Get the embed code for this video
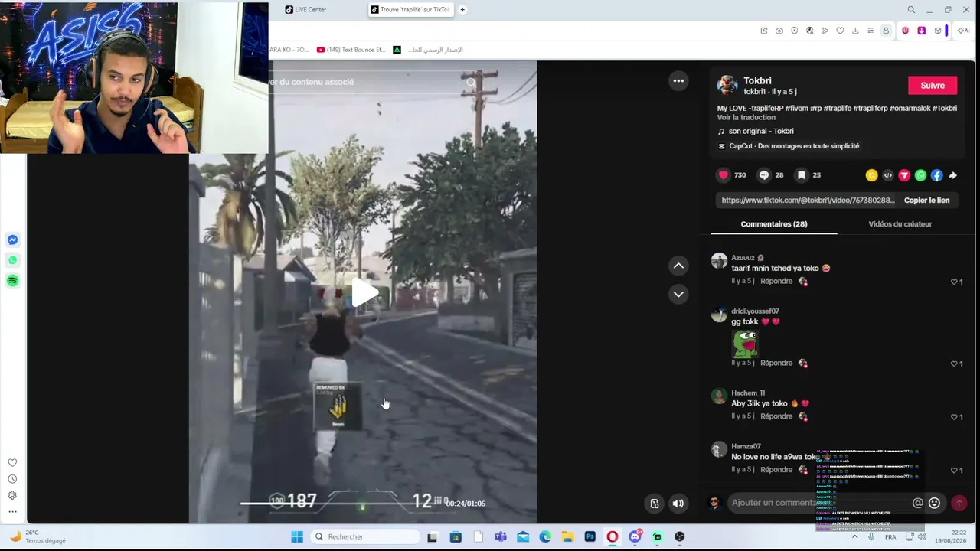The width and height of the screenshot is (980, 551). click(x=888, y=175)
